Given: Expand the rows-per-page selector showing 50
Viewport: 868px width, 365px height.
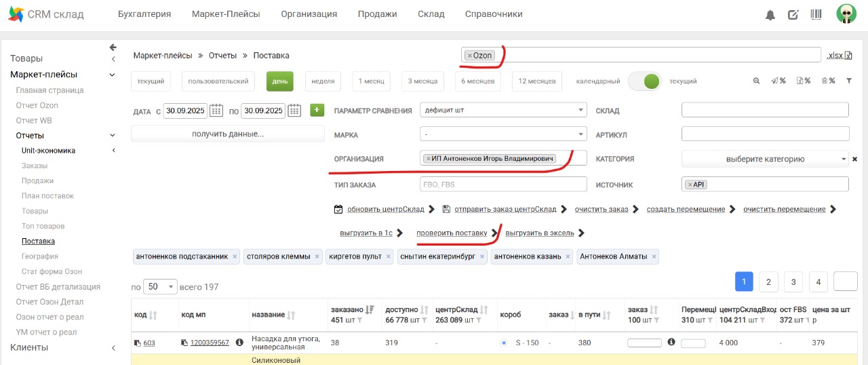Looking at the screenshot, I should coord(161,287).
